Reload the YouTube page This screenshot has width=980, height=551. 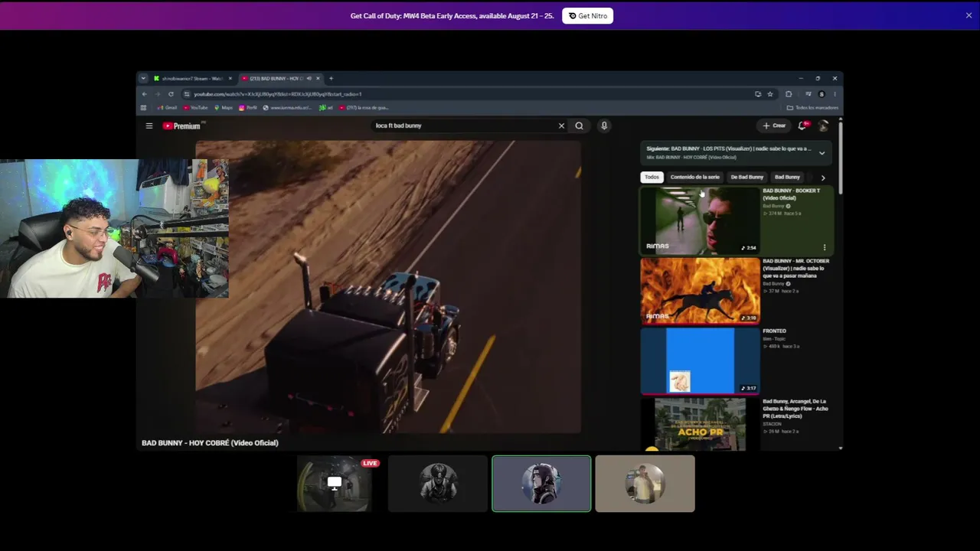point(171,94)
